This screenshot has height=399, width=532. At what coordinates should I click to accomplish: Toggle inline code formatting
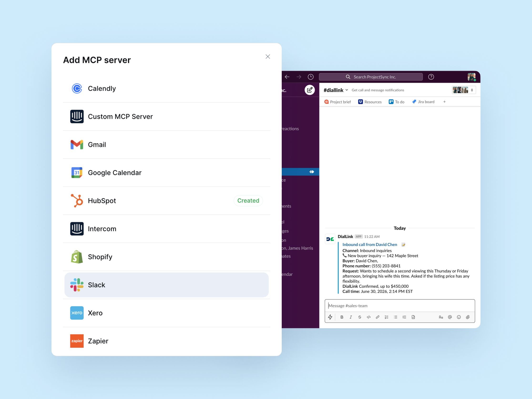tap(368, 317)
